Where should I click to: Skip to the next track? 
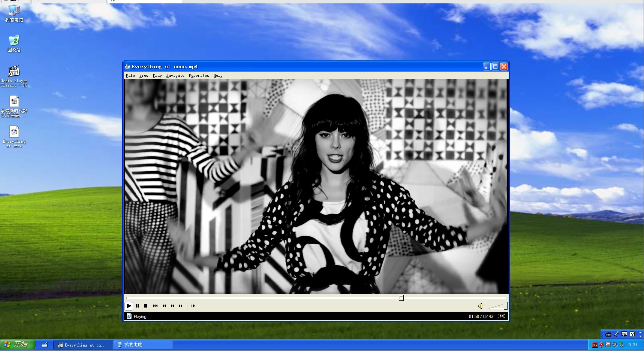tap(181, 306)
